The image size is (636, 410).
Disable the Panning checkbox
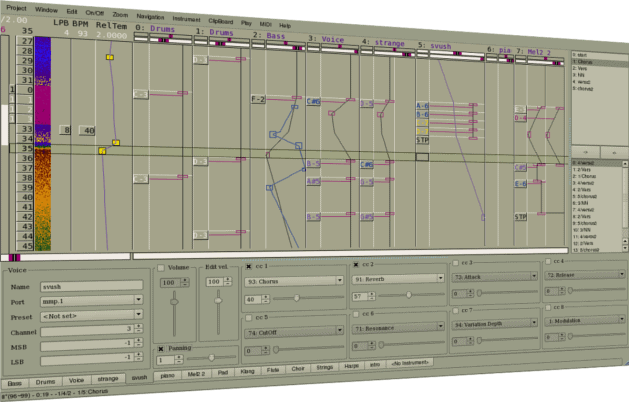pyautogui.click(x=161, y=349)
